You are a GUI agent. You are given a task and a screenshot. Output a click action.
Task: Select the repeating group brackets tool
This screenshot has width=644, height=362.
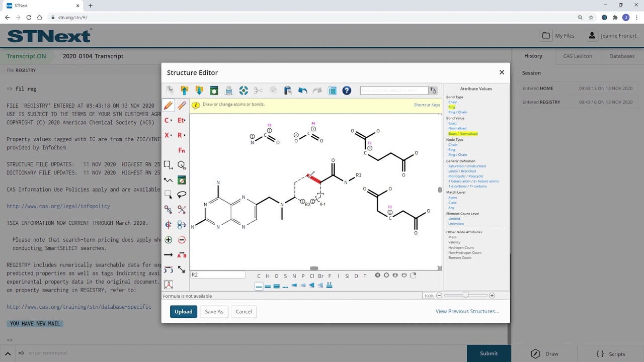click(x=169, y=165)
